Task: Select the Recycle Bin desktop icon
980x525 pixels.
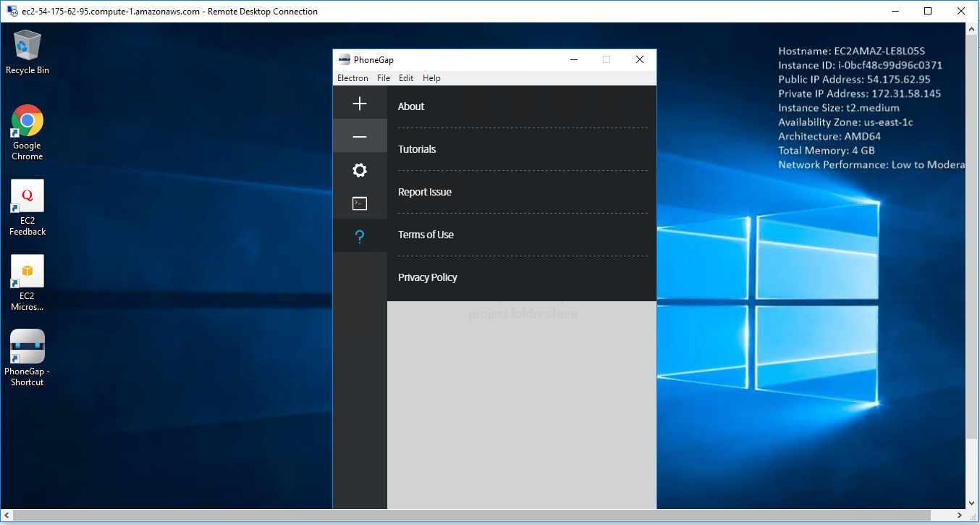Action: tap(28, 46)
